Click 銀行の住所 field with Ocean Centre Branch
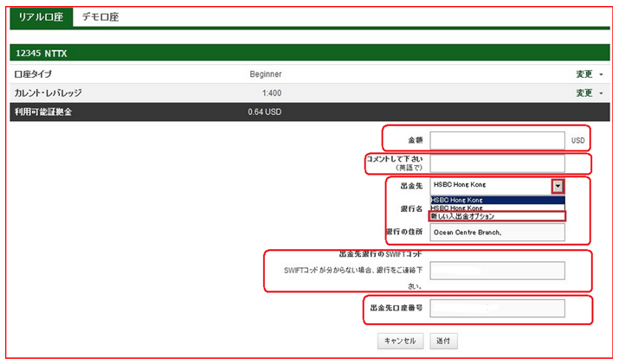This screenshot has width=619, height=364. (497, 233)
